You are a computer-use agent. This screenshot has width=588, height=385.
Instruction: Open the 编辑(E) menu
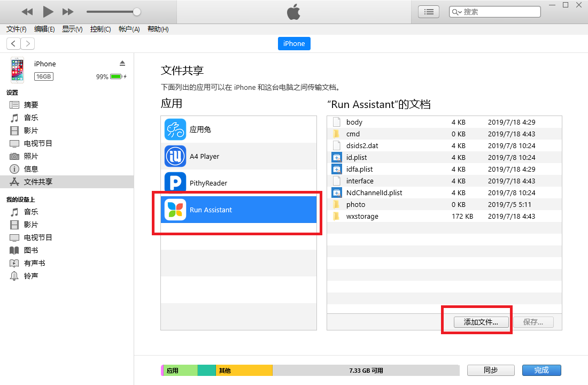[x=44, y=29]
